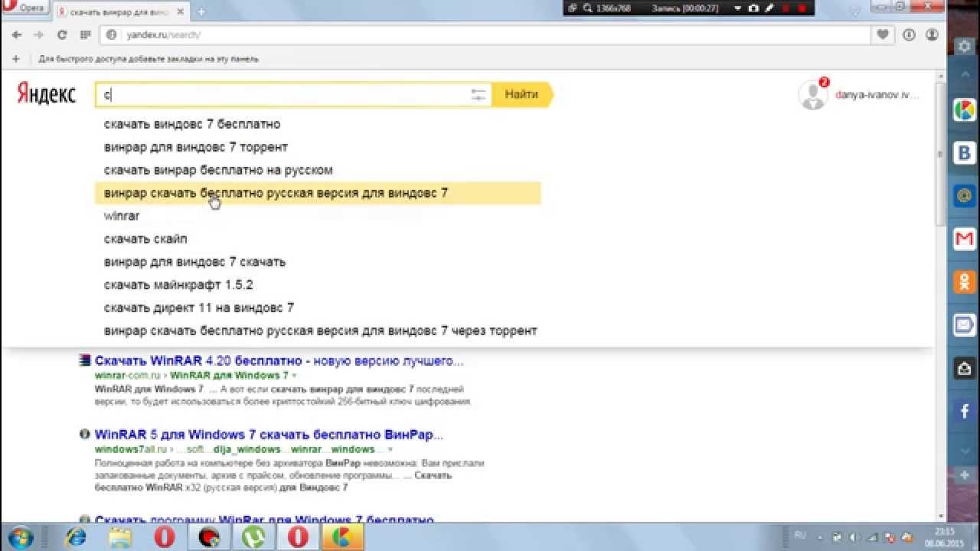
Task: Open the downloads icon in toolbar
Action: click(x=909, y=34)
